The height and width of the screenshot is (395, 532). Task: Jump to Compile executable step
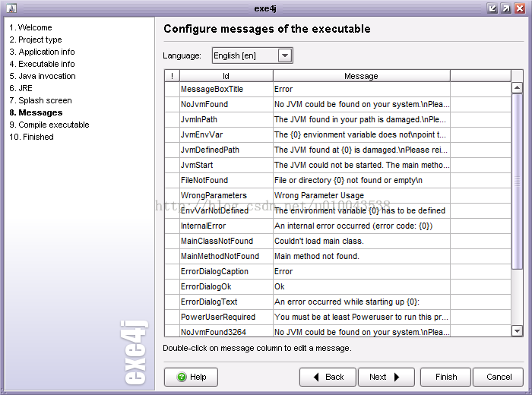coord(49,125)
